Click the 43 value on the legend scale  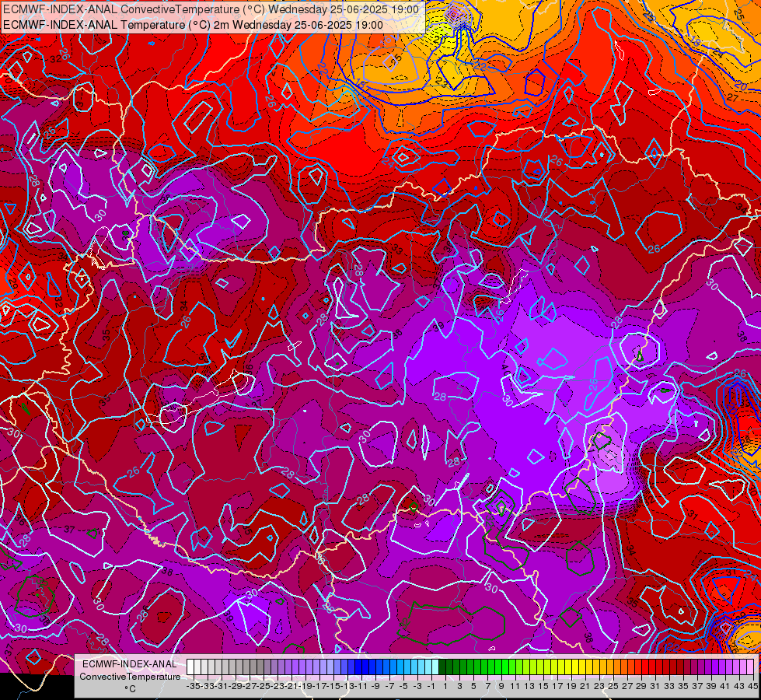(x=740, y=686)
